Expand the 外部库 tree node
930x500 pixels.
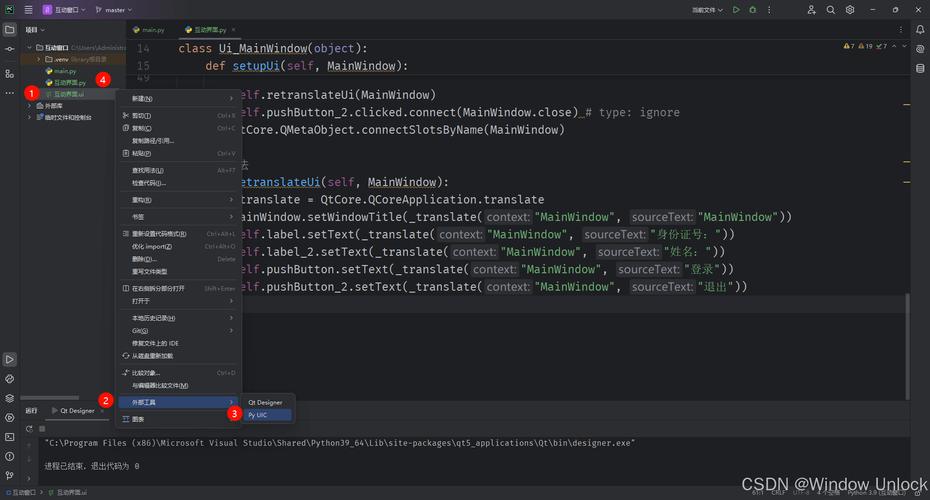29,106
